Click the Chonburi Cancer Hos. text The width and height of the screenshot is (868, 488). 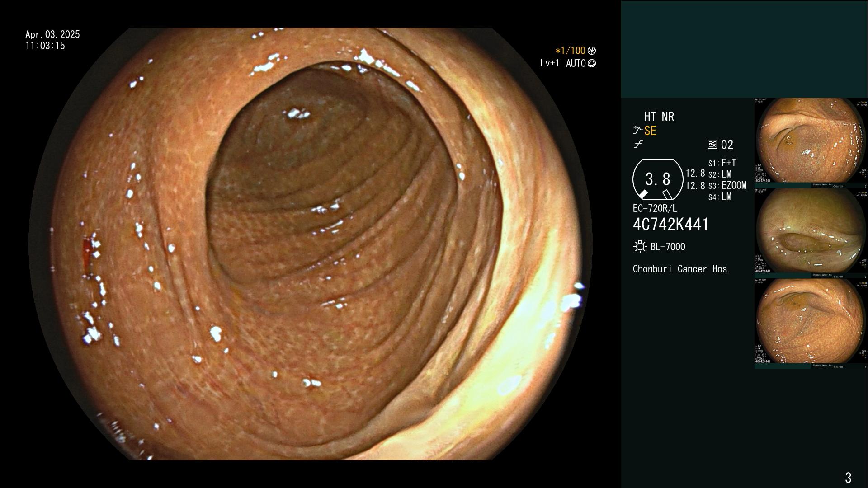(682, 269)
